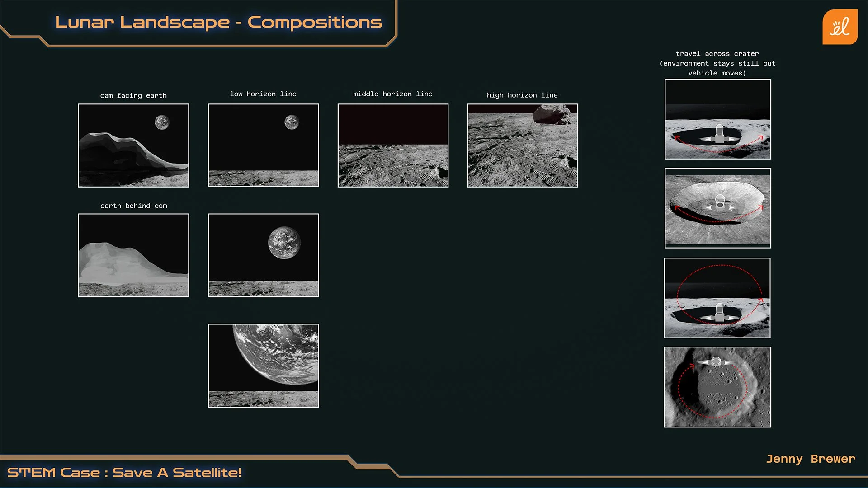
Task: Click the vehicle in top-down crater image
Action: (716, 361)
